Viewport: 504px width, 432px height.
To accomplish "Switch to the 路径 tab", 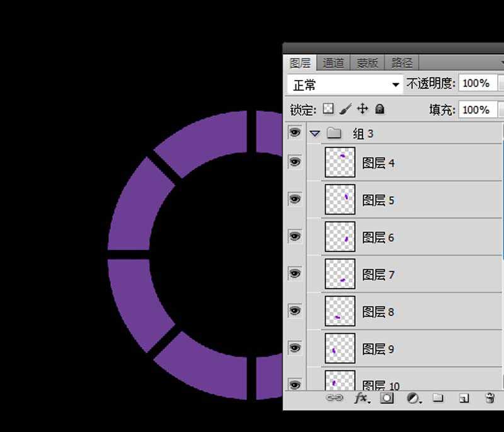I will [x=401, y=62].
